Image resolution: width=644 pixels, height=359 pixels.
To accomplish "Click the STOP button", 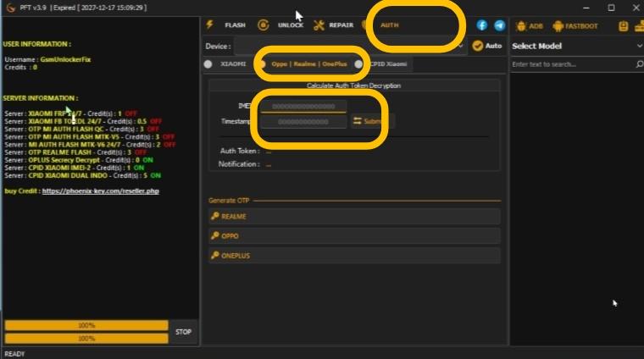I will 183,332.
